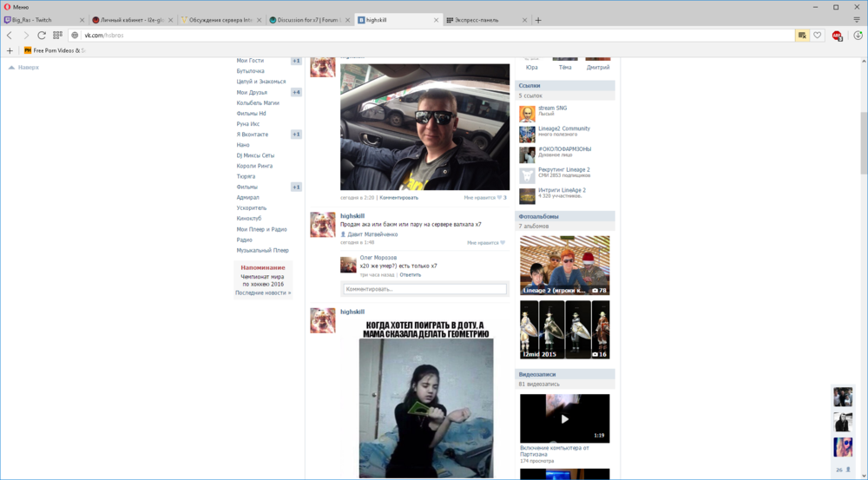868x480 pixels.
Task: Open the Speed Dial grid icon
Action: (x=57, y=36)
